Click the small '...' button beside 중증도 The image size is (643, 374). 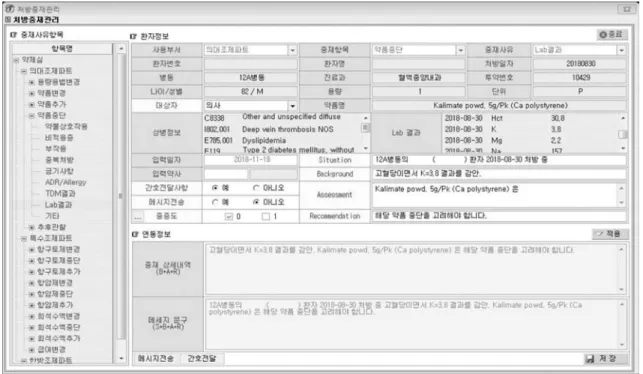click(x=138, y=217)
